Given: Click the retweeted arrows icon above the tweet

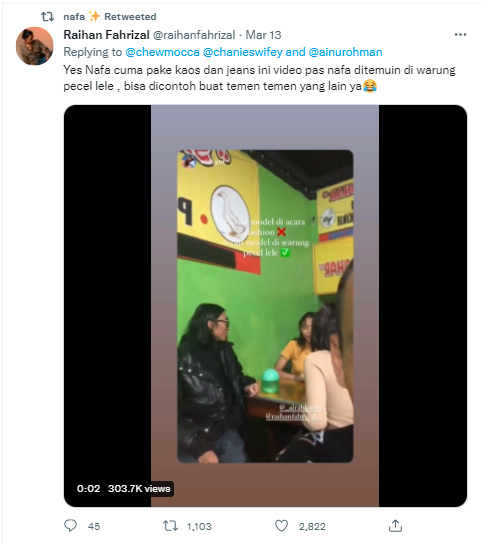Looking at the screenshot, I should coord(47,16).
